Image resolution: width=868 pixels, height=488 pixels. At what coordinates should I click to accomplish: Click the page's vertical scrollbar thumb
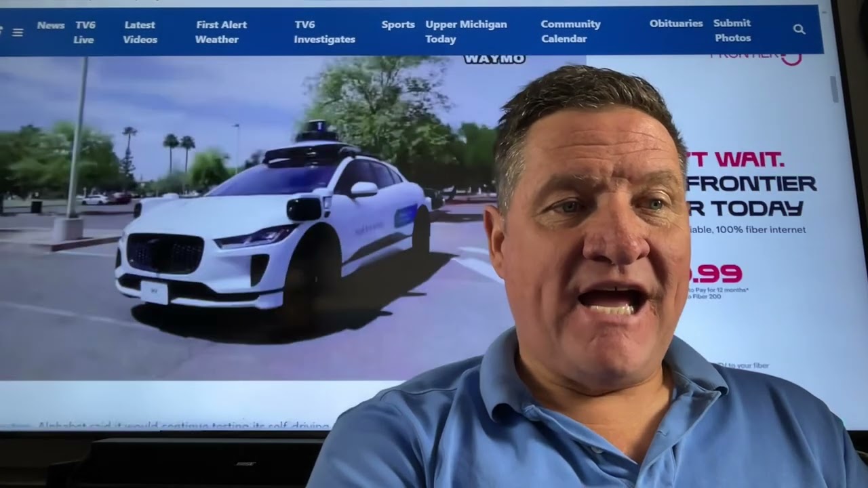835,89
